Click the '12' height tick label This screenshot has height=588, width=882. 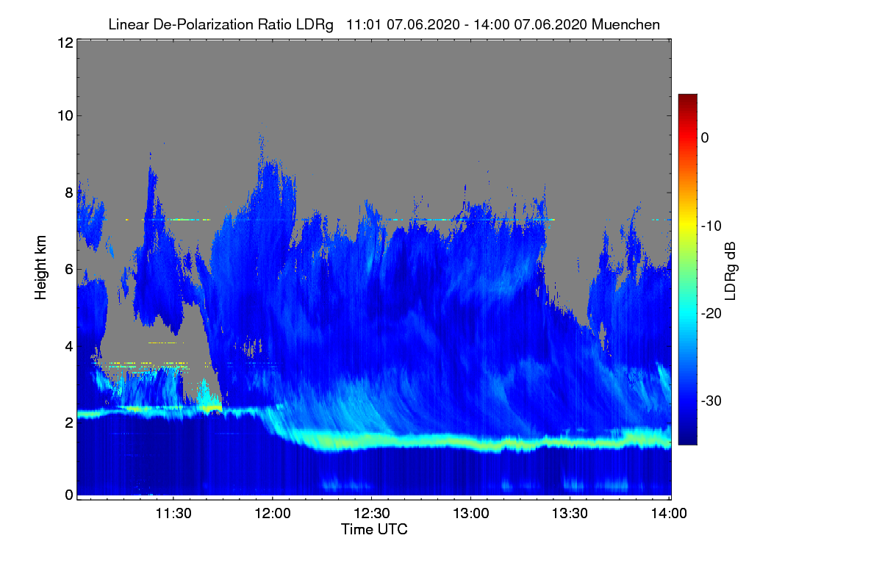[x=64, y=43]
